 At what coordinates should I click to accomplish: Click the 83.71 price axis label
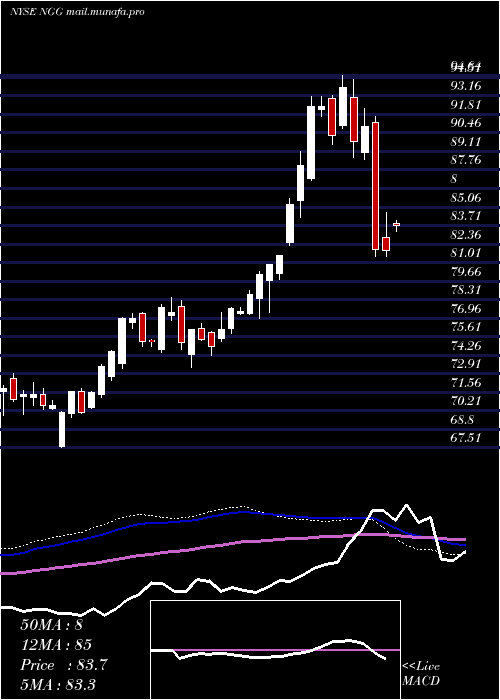pos(466,216)
